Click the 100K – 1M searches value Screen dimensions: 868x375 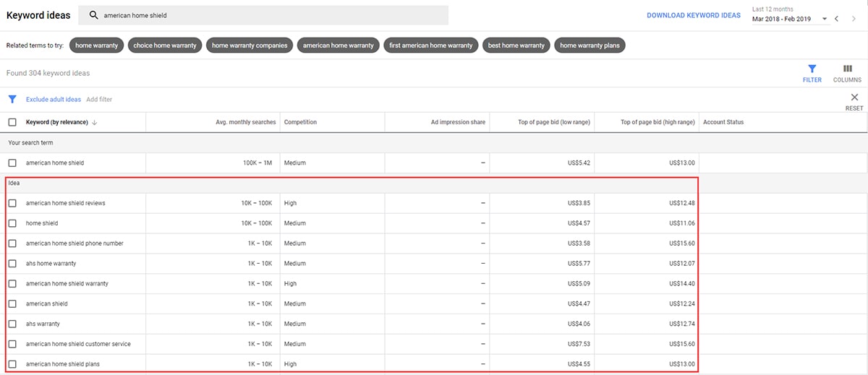[x=258, y=163]
